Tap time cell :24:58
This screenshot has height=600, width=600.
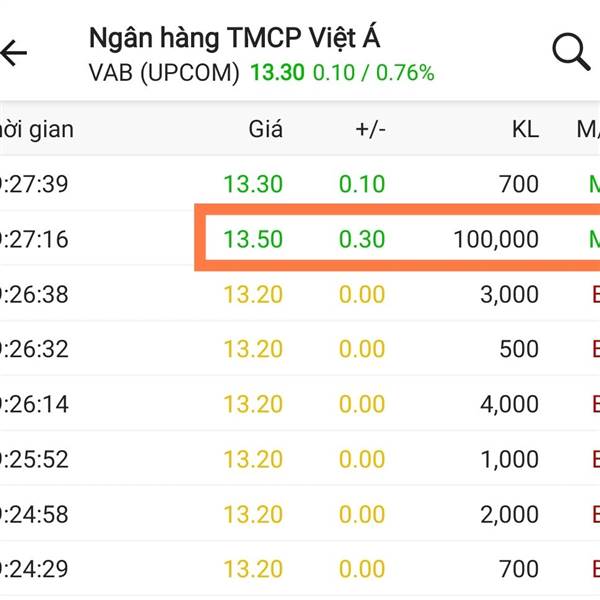pyautogui.click(x=34, y=515)
